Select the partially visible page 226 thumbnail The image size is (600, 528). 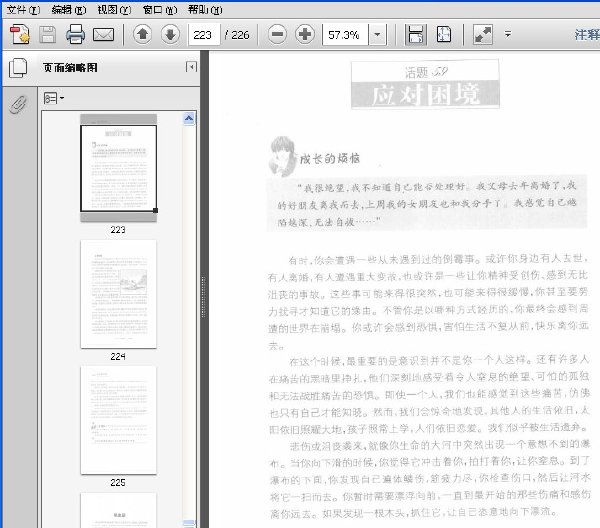(118, 510)
